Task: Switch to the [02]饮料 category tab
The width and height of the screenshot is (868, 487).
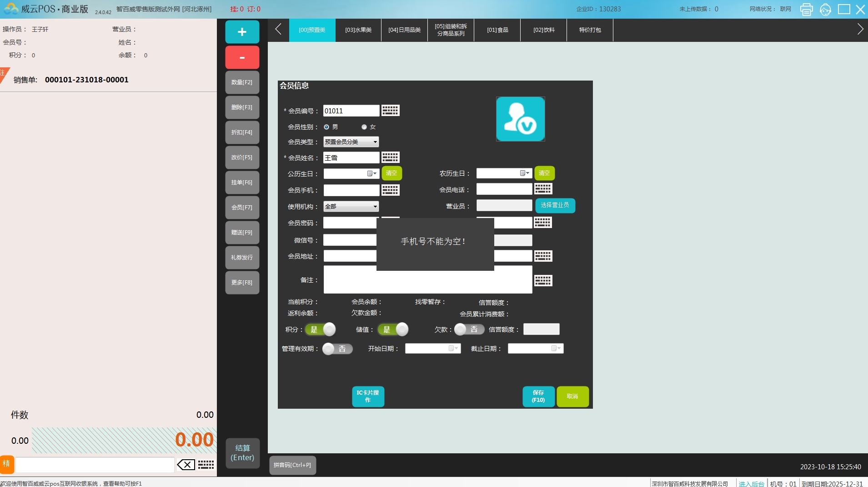Action: [x=543, y=30]
